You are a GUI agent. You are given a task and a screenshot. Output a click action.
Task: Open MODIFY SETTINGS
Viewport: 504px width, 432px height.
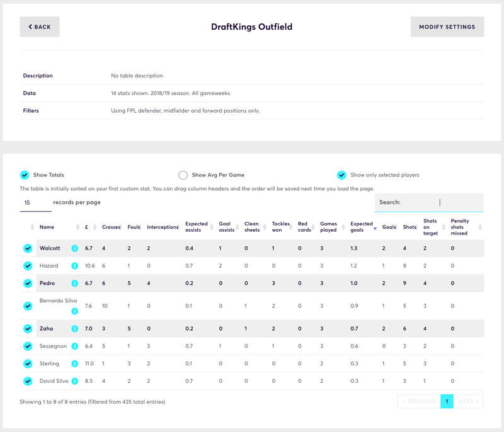[447, 26]
